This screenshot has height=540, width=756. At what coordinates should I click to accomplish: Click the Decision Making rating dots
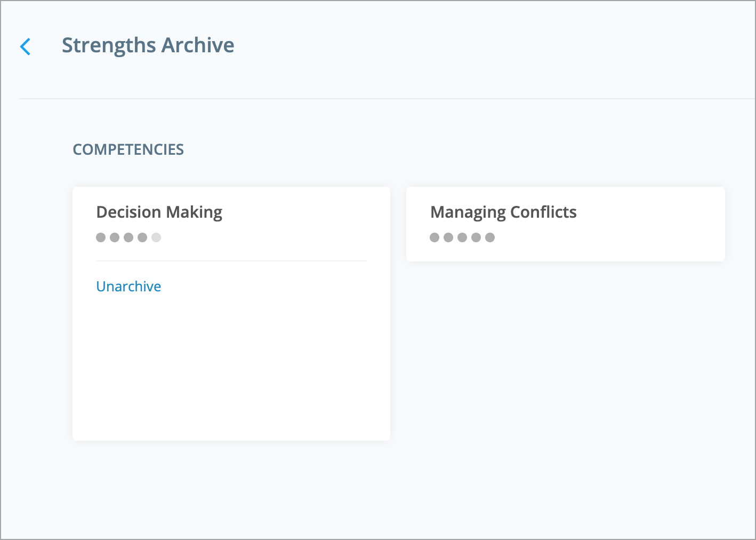click(x=128, y=237)
